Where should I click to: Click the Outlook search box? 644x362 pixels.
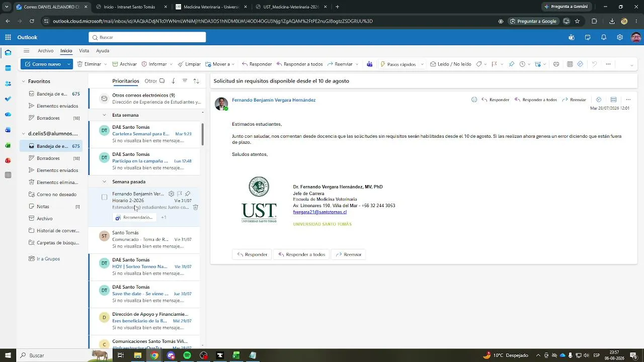[x=147, y=37]
